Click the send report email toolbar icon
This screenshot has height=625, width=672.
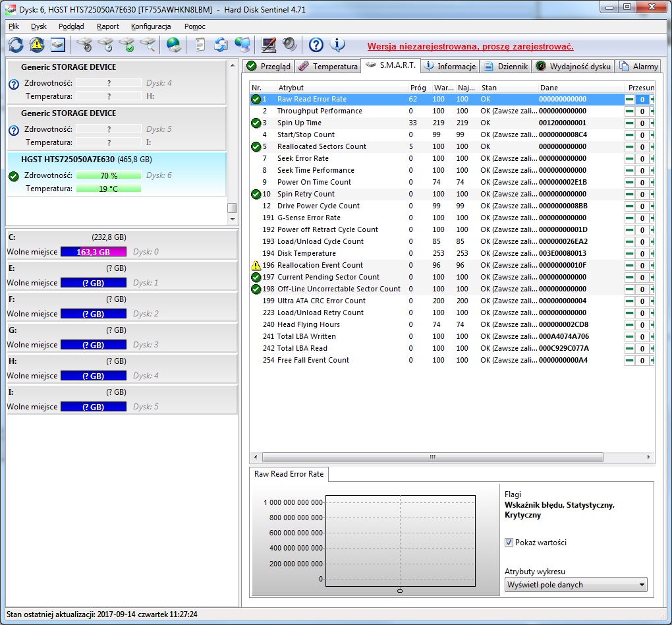pos(221,45)
